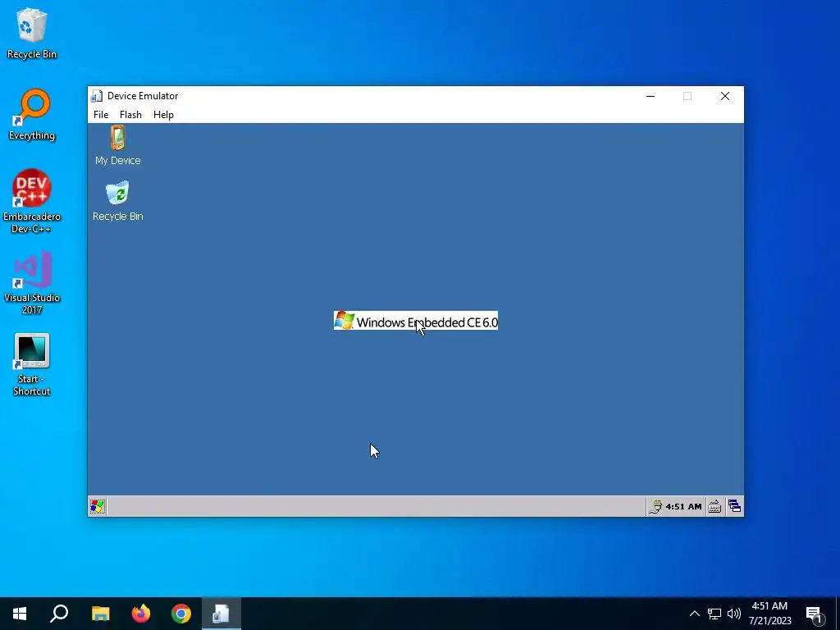This screenshot has width=840, height=630.
Task: Close the Device Emulator window
Action: [x=725, y=96]
